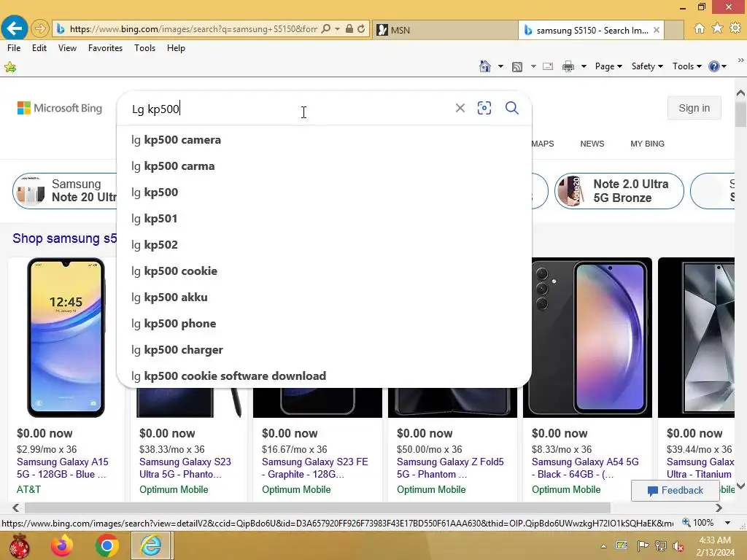Open the command bar Tools dropdown
Viewport: 747px width, 560px height.
(687, 66)
